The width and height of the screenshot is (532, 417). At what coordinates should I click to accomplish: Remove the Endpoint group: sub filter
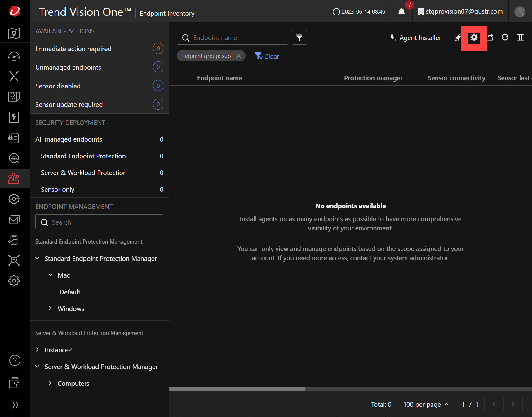(x=238, y=56)
